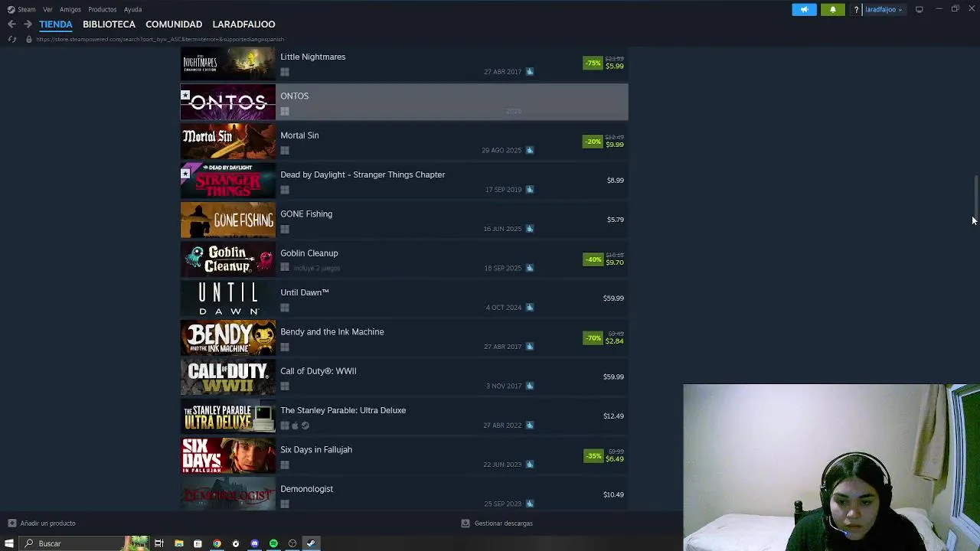Open File Explorer from the taskbar
The width and height of the screenshot is (980, 551).
point(178,543)
